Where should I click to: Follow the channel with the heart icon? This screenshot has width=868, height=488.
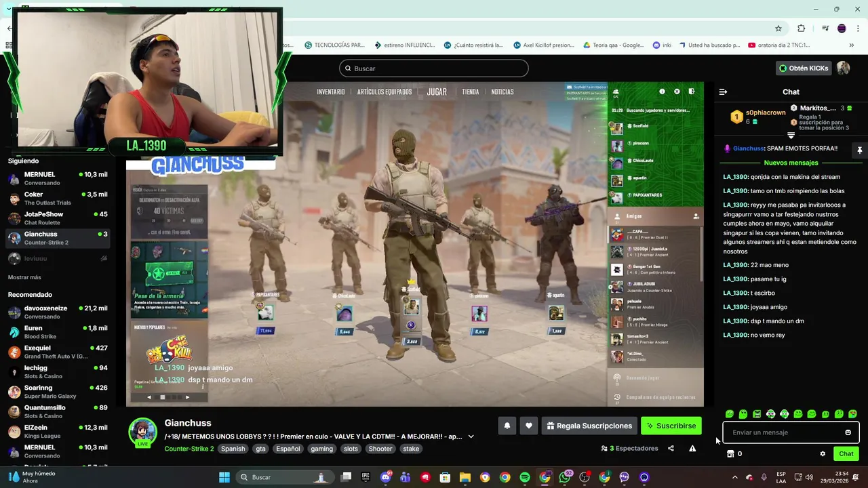pyautogui.click(x=529, y=426)
